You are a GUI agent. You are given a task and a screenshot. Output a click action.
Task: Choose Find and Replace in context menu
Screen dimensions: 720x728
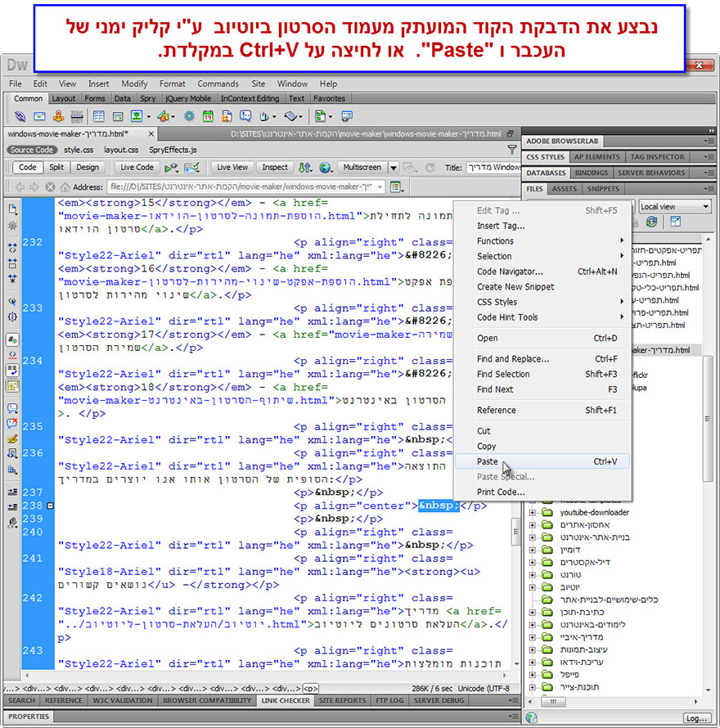tap(542, 359)
